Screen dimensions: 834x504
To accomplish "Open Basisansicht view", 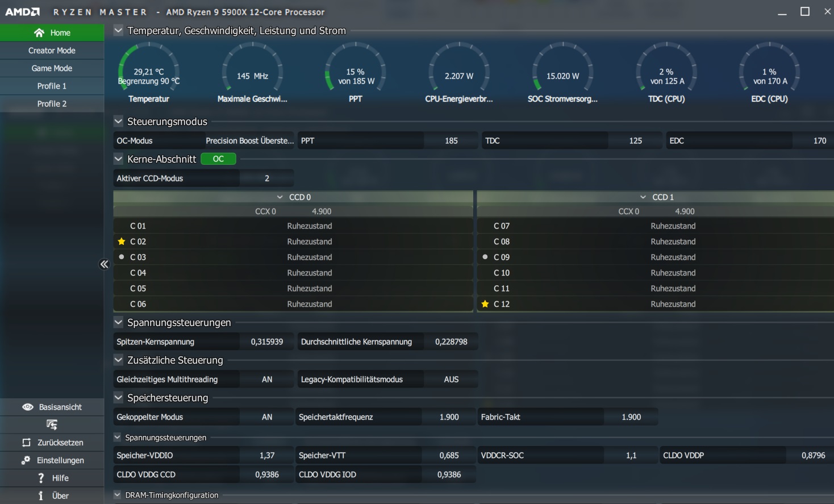I will click(52, 407).
